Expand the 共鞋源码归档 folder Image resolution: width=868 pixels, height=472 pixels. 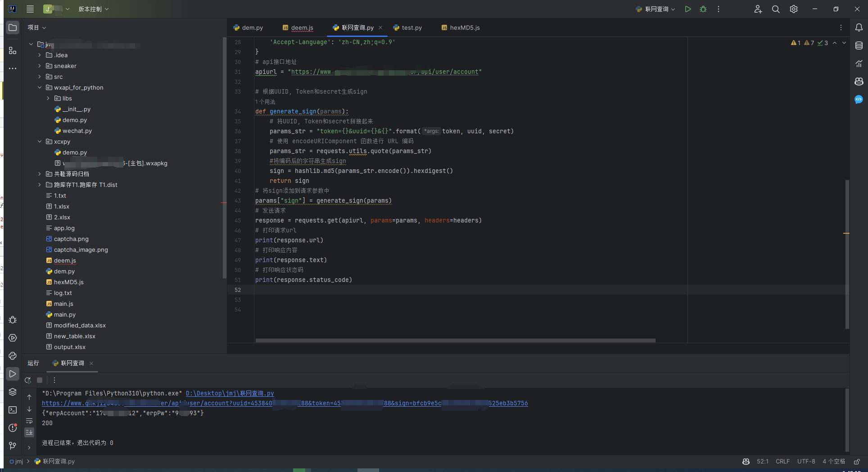pos(40,173)
